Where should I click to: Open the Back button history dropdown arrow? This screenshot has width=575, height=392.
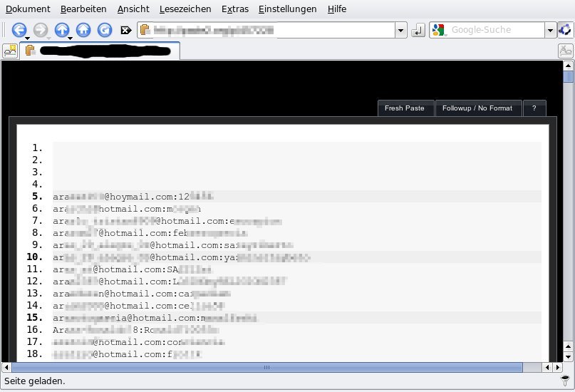pos(28,38)
